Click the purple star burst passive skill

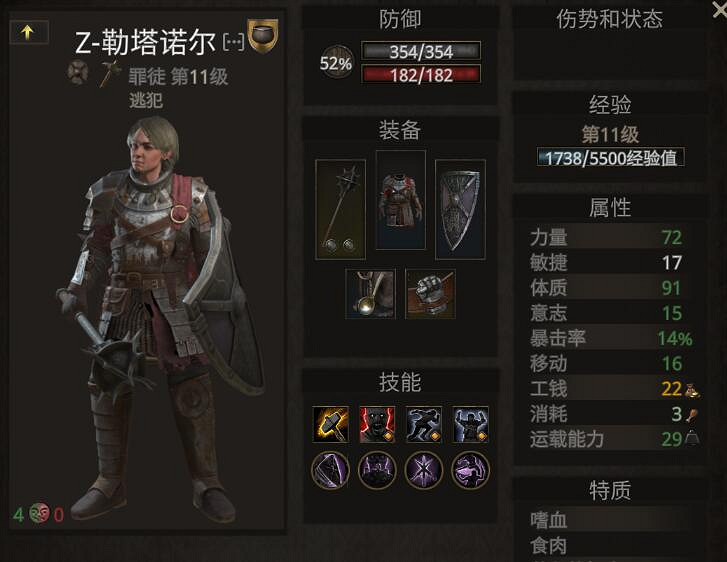point(424,470)
